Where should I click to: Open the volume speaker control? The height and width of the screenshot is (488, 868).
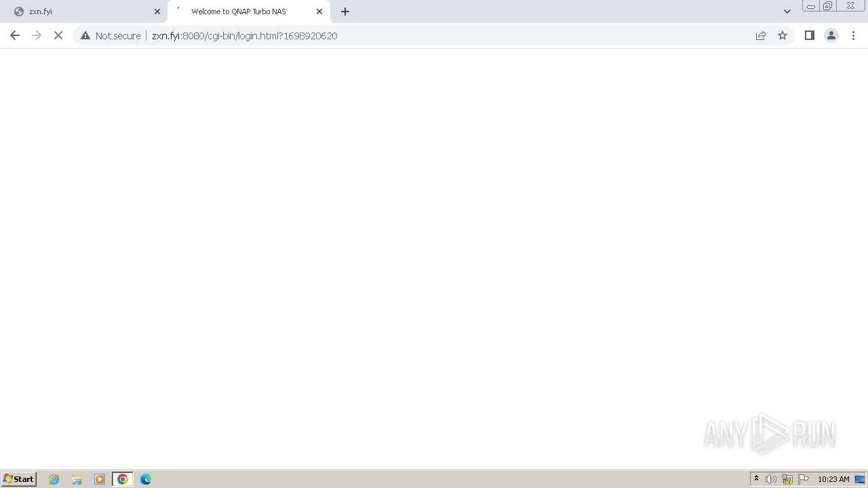[x=771, y=479]
